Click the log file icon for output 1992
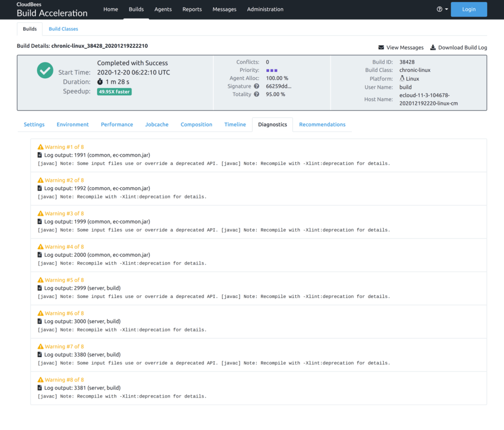The width and height of the screenshot is (504, 430). [x=40, y=188]
